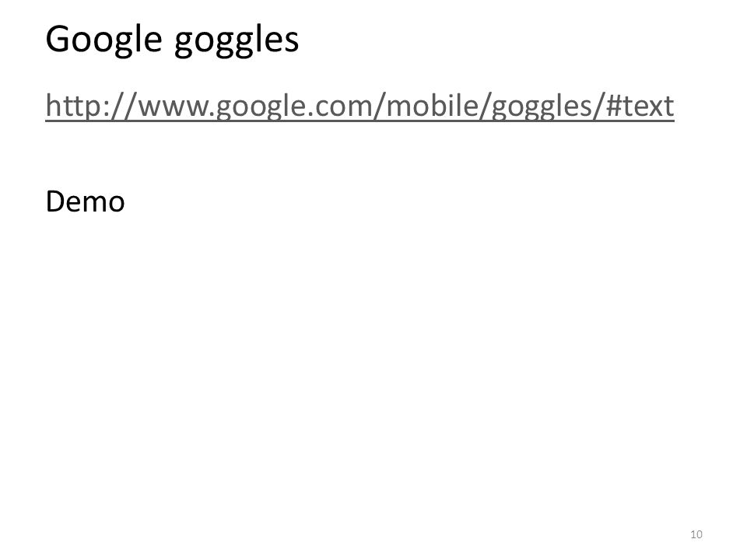Click the letter 'D' in Demo
747x560 pixels.
tap(54, 201)
